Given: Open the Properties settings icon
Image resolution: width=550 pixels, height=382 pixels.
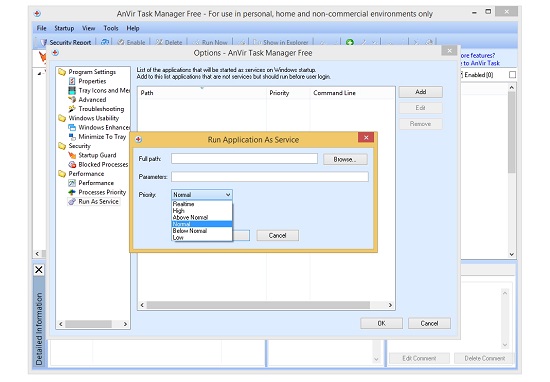Looking at the screenshot, I should pyautogui.click(x=72, y=81).
